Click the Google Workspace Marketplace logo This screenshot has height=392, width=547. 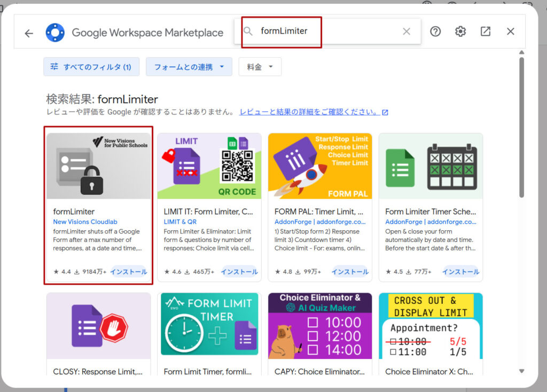[x=55, y=33]
